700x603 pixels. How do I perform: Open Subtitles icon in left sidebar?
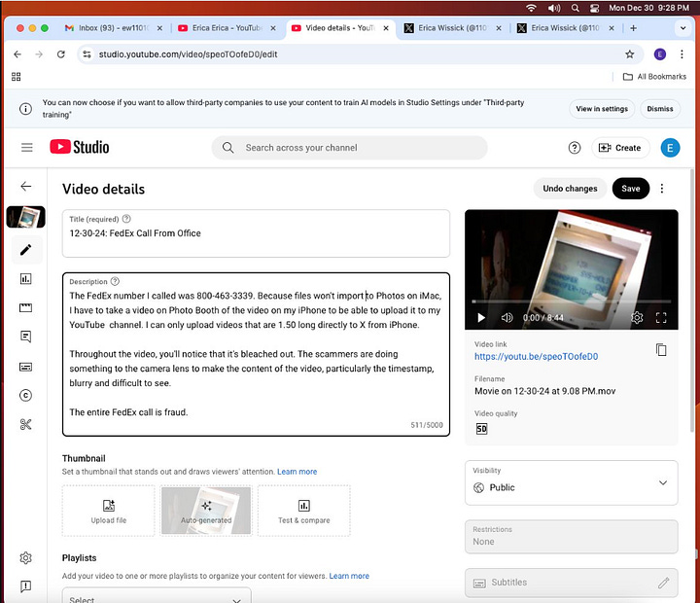(x=26, y=367)
